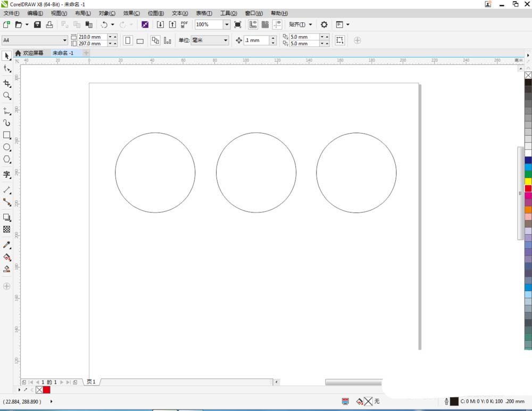Pick the Crop tool

pyautogui.click(x=7, y=84)
